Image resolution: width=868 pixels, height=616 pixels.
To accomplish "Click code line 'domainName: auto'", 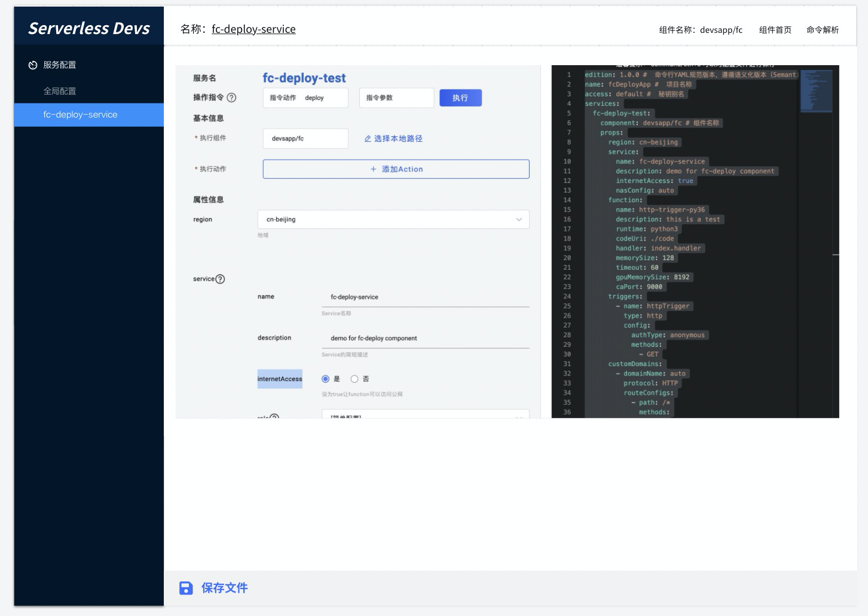I will (x=655, y=374).
